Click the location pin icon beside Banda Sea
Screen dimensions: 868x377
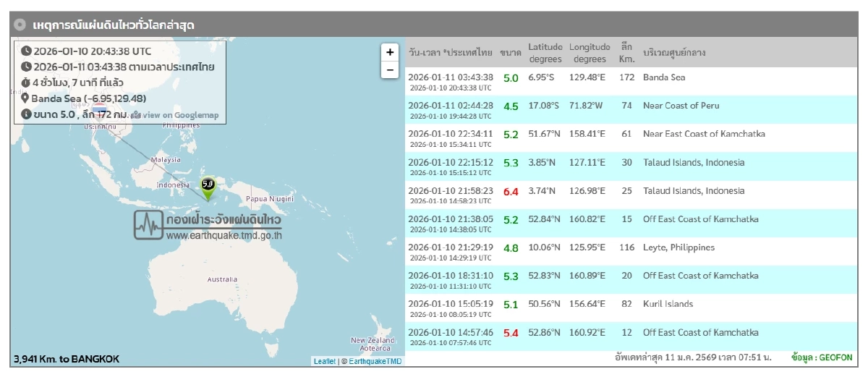coord(25,98)
